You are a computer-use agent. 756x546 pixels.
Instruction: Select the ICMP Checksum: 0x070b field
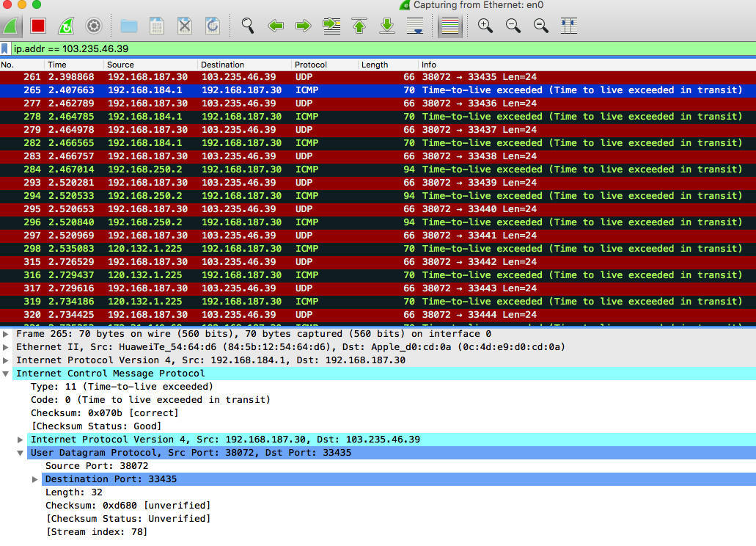click(104, 413)
